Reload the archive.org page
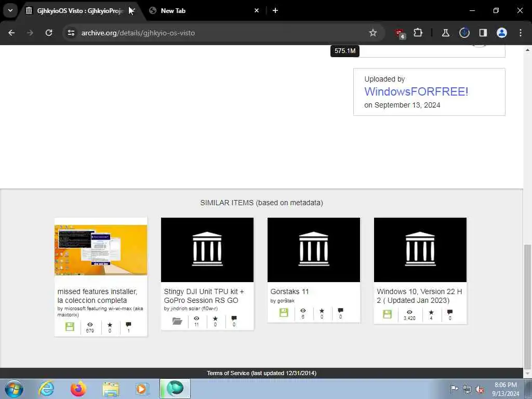Image resolution: width=532 pixels, height=399 pixels. tap(49, 33)
